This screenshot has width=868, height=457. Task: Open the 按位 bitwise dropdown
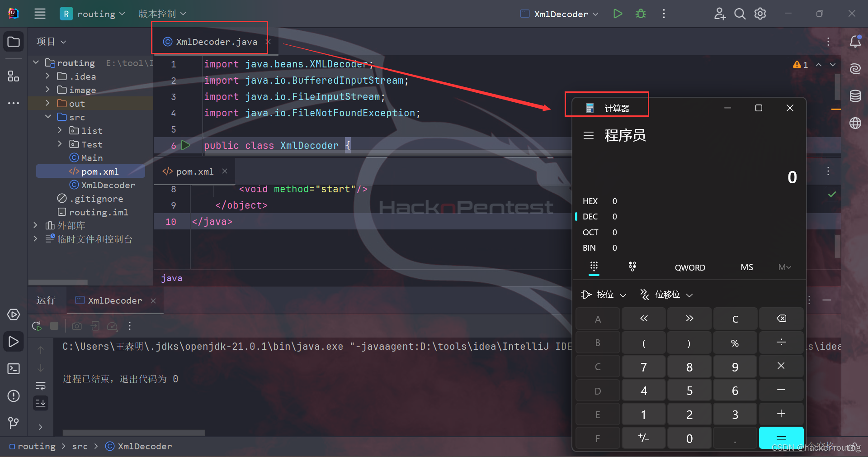604,295
